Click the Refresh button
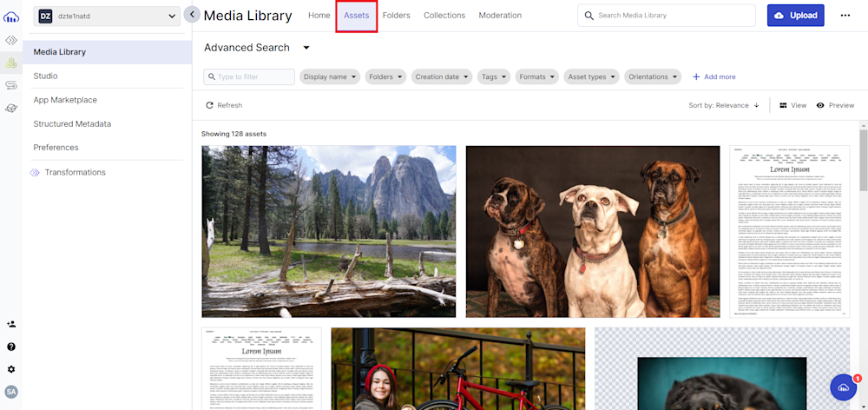Viewport: 868px width, 410px height. 224,105
